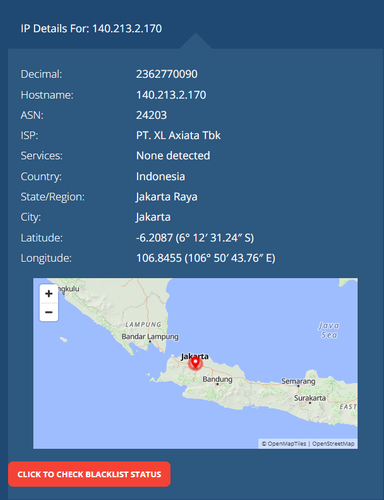This screenshot has height=500, width=384.
Task: Select the hostname value 140.213.2.170
Action: 171,95
